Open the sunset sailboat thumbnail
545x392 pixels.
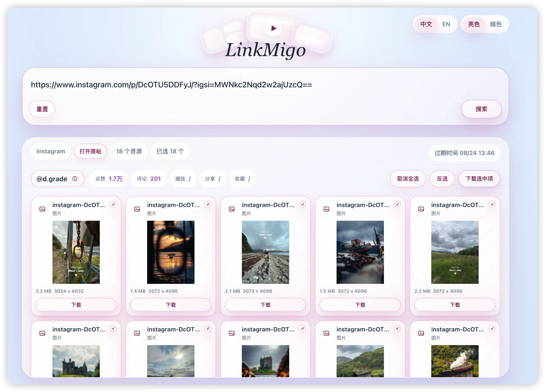point(171,252)
